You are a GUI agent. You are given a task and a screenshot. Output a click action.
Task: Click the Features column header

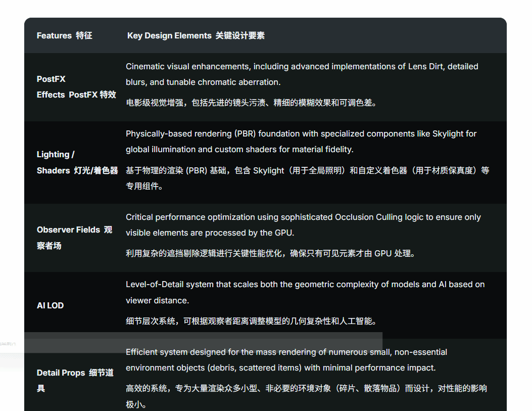pos(64,36)
